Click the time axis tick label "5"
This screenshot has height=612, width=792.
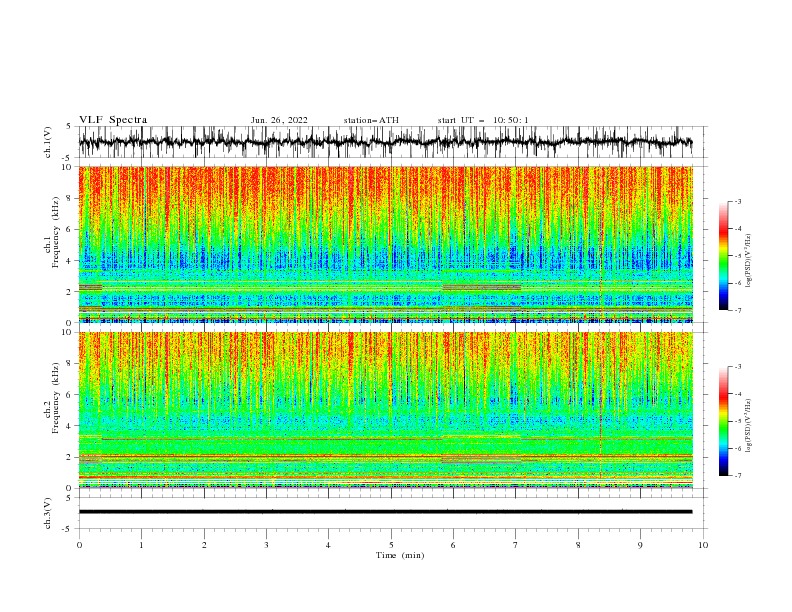[391, 545]
